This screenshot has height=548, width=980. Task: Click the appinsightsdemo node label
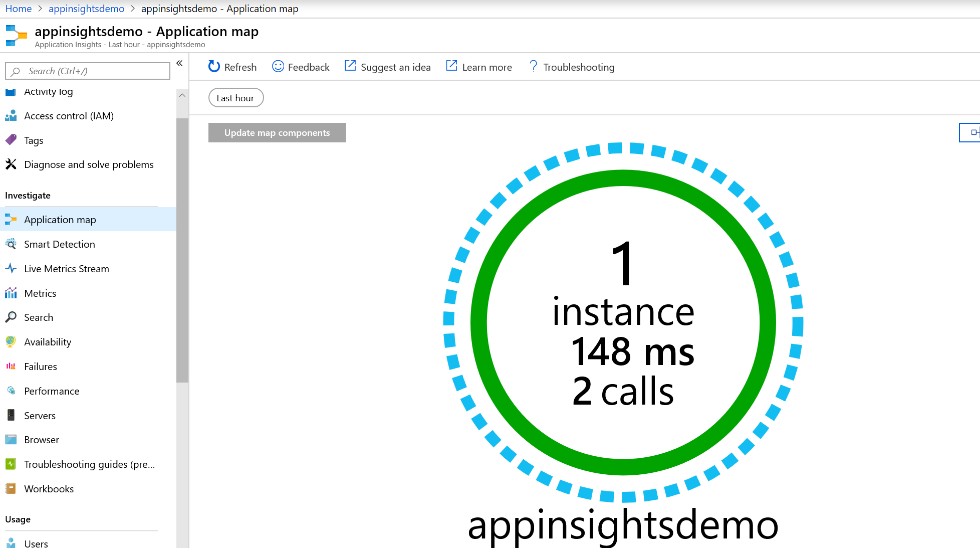click(623, 525)
